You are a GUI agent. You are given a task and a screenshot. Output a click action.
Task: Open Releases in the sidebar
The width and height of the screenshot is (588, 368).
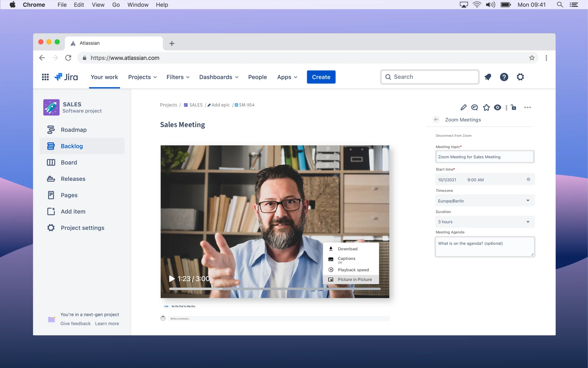pyautogui.click(x=82, y=179)
